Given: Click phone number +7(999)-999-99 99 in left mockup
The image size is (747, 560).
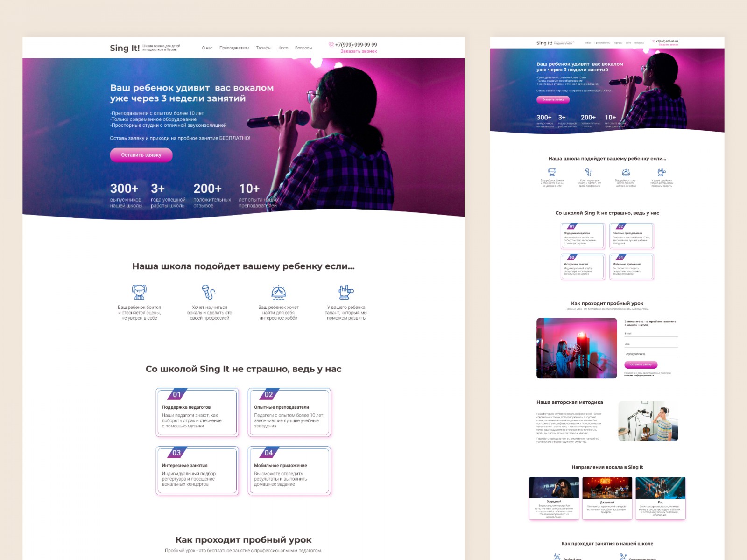Looking at the screenshot, I should tap(356, 45).
